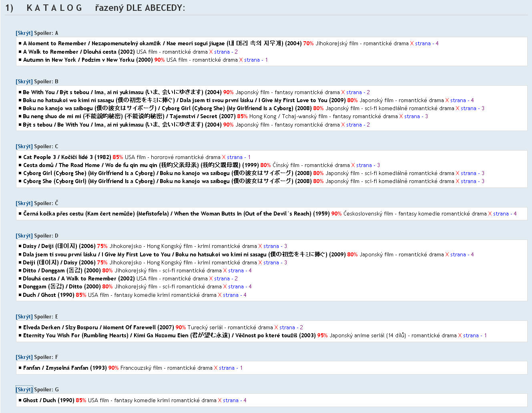Open strana link for A Moment to Remember
This screenshot has width=532, height=413.
tap(423, 44)
